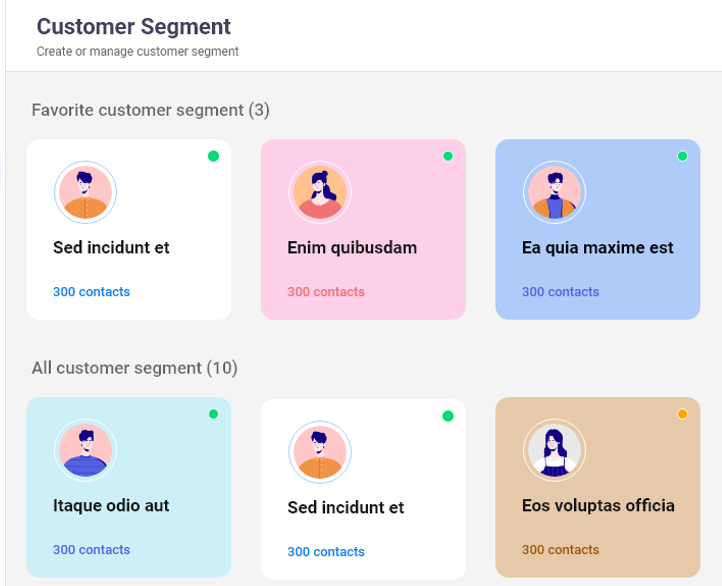Select the Itaque odio aut segment title

[111, 505]
